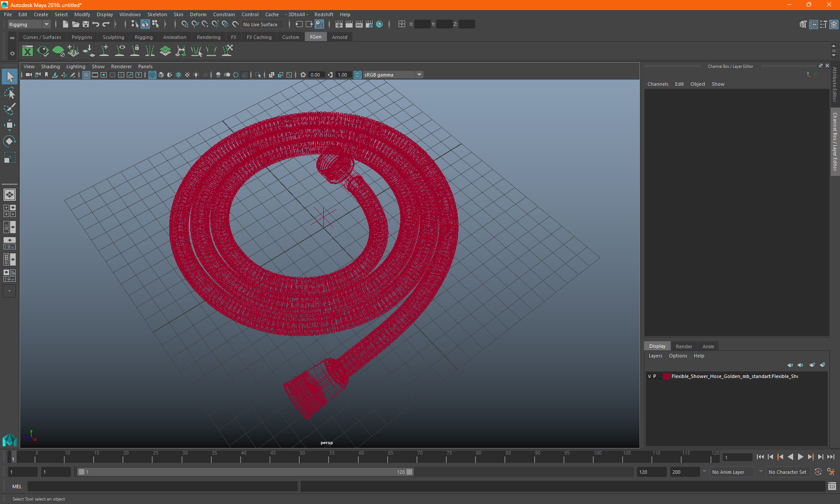Expand the Rigging workspace dropdown
840x504 pixels.
(x=45, y=24)
